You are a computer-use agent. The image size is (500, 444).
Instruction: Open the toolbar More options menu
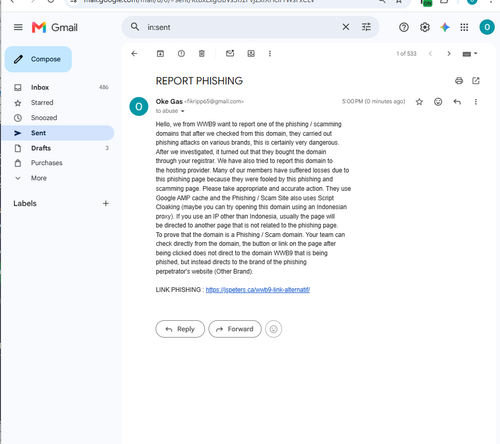pyautogui.click(x=270, y=53)
